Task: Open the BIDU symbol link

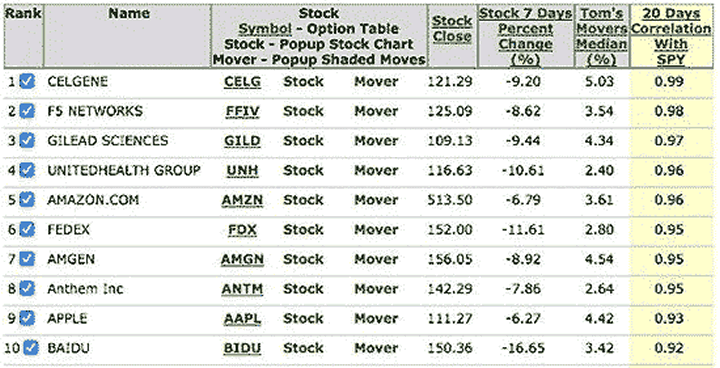Action: click(x=242, y=348)
